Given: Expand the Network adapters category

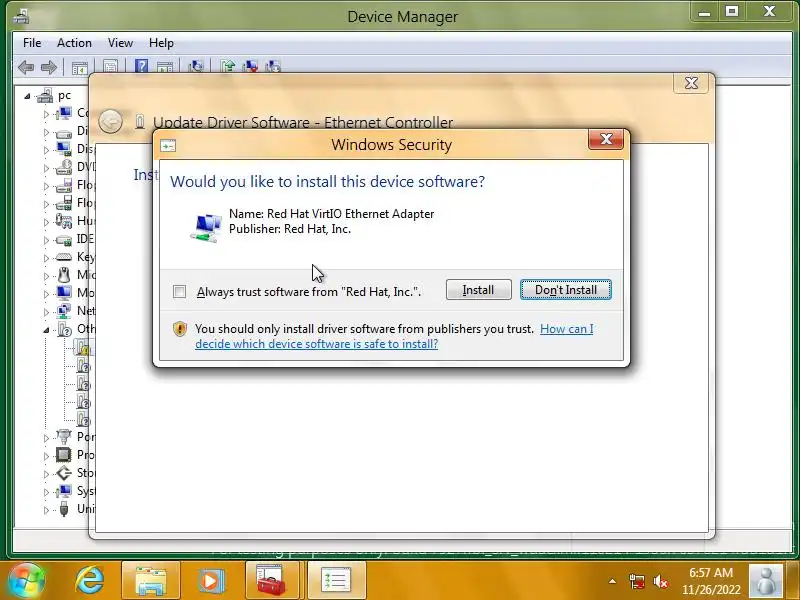Looking at the screenshot, I should [46, 312].
